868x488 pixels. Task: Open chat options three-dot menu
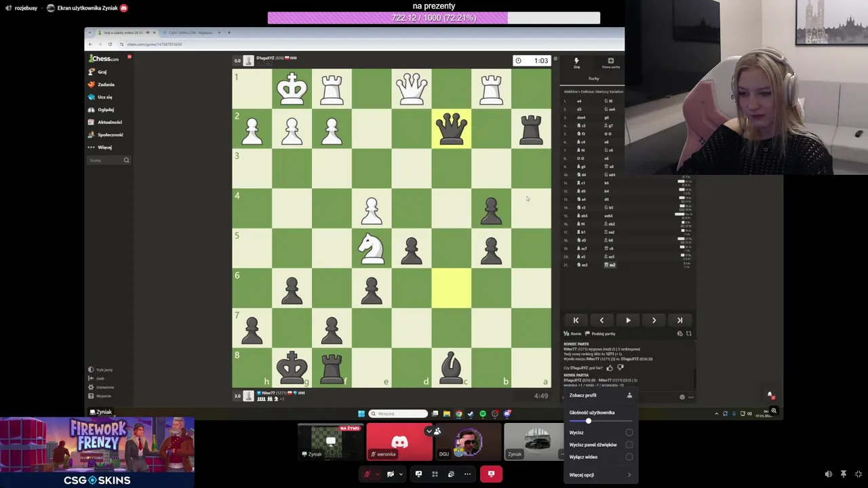tap(691, 397)
